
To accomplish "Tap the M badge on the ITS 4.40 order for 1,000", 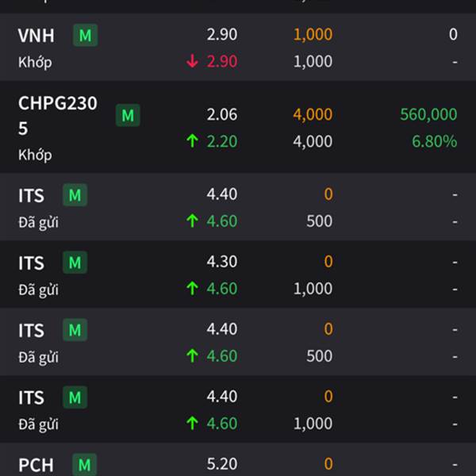I will 75,397.
